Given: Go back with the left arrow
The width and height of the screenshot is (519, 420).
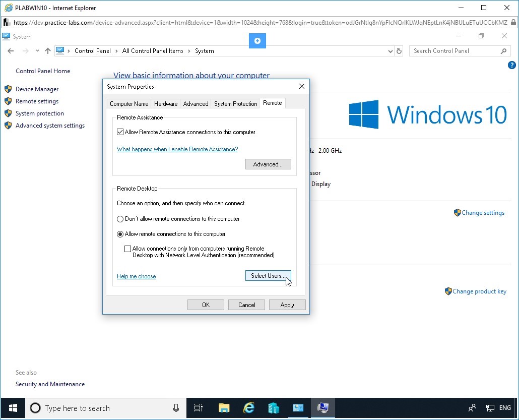Looking at the screenshot, I should 11,51.
